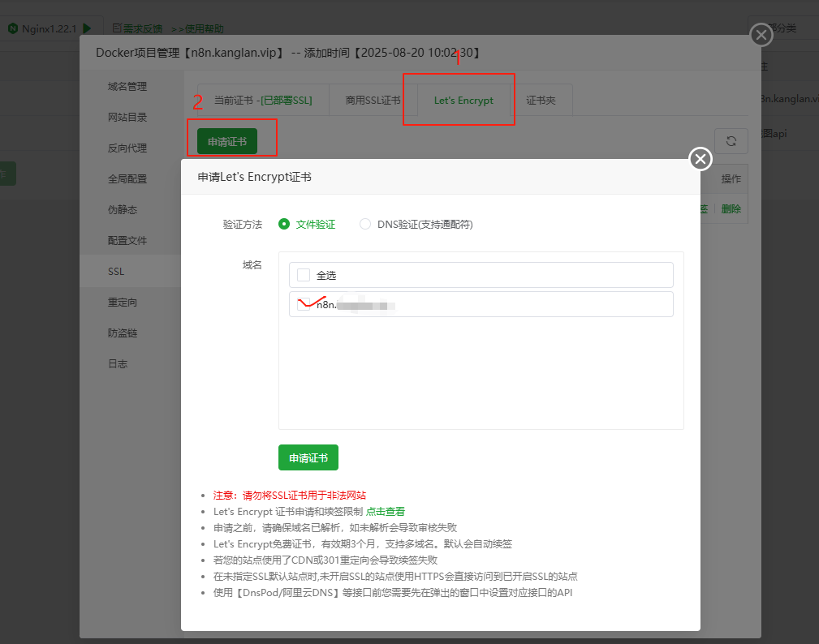Image resolution: width=819 pixels, height=644 pixels.
Task: Switch to the 当前证书 tab
Action: [x=263, y=101]
